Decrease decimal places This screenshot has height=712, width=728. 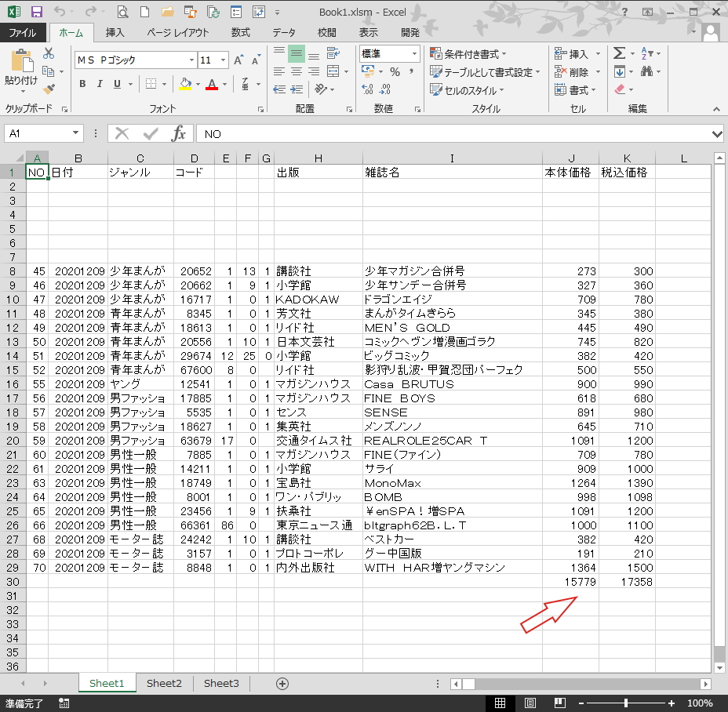[x=385, y=89]
